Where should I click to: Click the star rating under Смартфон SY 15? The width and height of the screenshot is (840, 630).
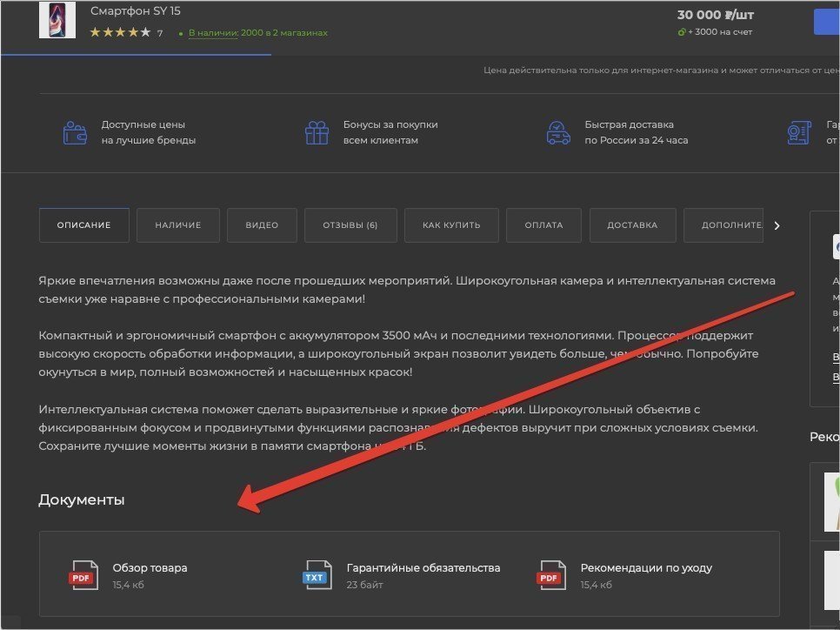point(120,33)
